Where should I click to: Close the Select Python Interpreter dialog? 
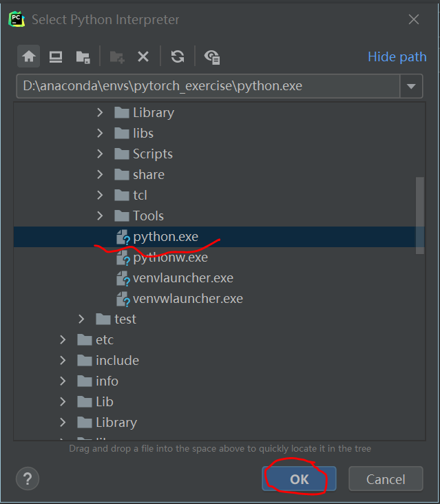(x=414, y=19)
